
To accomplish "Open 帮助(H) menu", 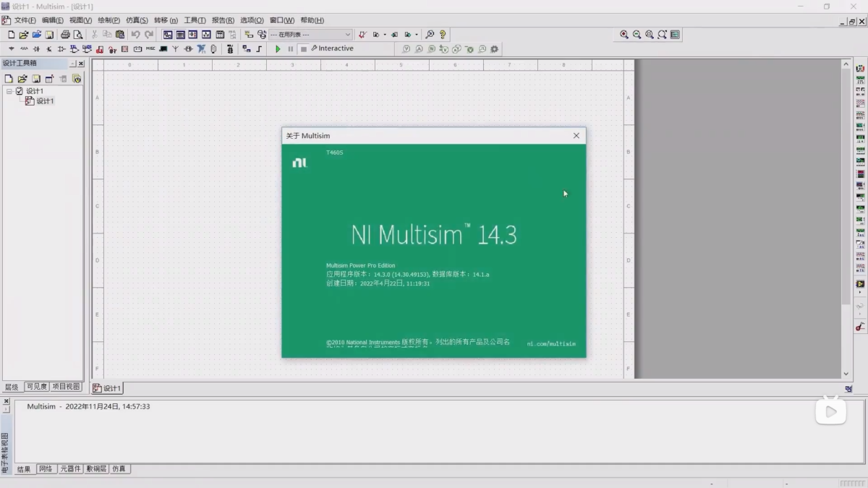I will pos(312,20).
